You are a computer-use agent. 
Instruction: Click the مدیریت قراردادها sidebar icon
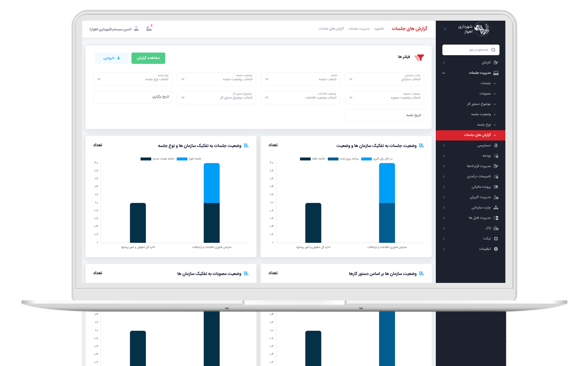[x=496, y=166]
